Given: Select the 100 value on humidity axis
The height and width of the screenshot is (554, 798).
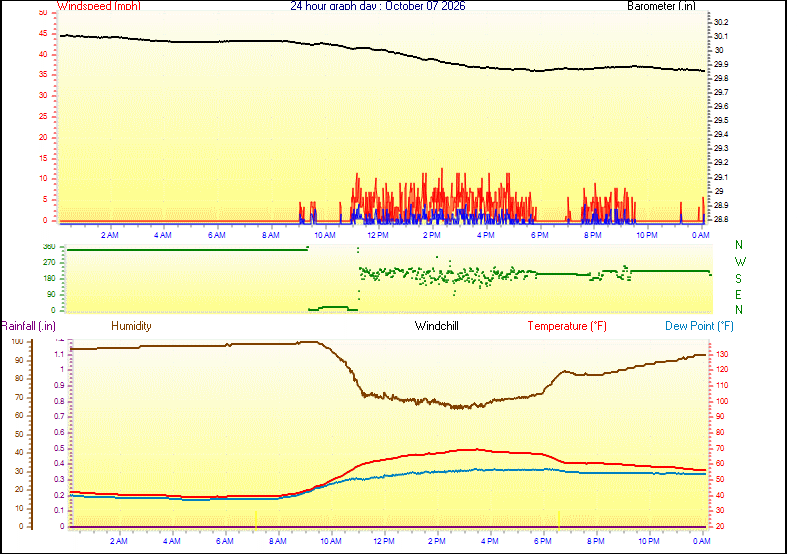Looking at the screenshot, I should click(x=18, y=341).
